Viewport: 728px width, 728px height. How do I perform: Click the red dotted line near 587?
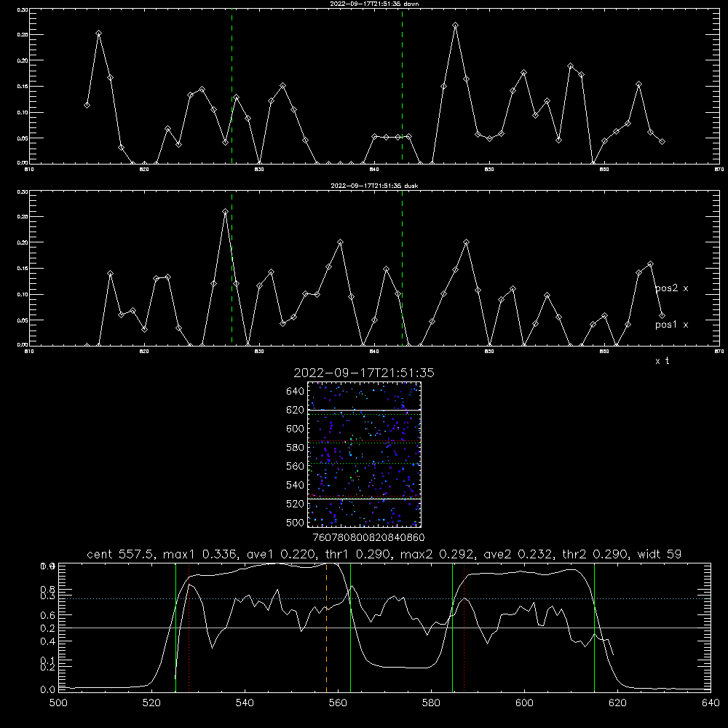pos(464,627)
